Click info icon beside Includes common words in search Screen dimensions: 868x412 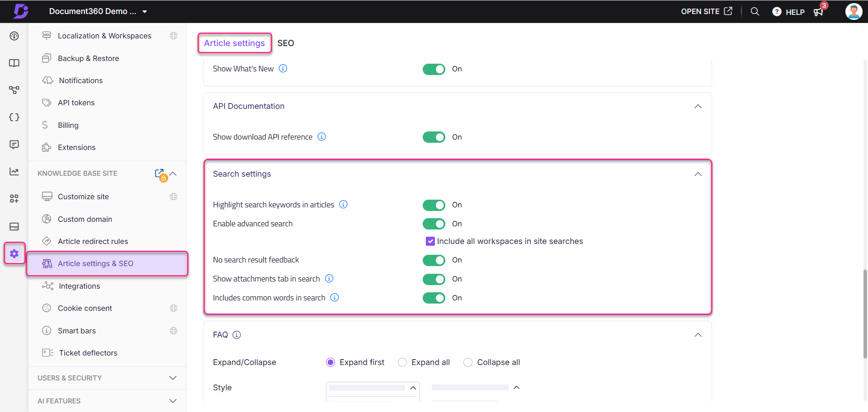coord(335,297)
